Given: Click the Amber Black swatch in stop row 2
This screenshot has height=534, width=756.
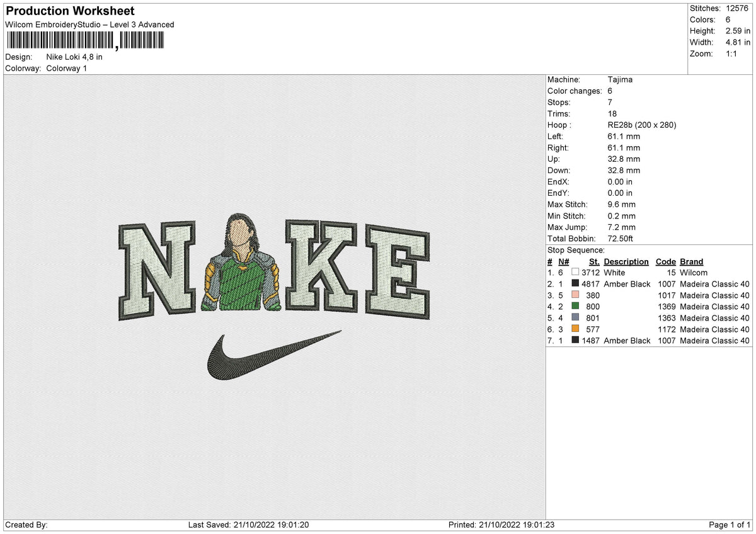Looking at the screenshot, I should click(575, 284).
